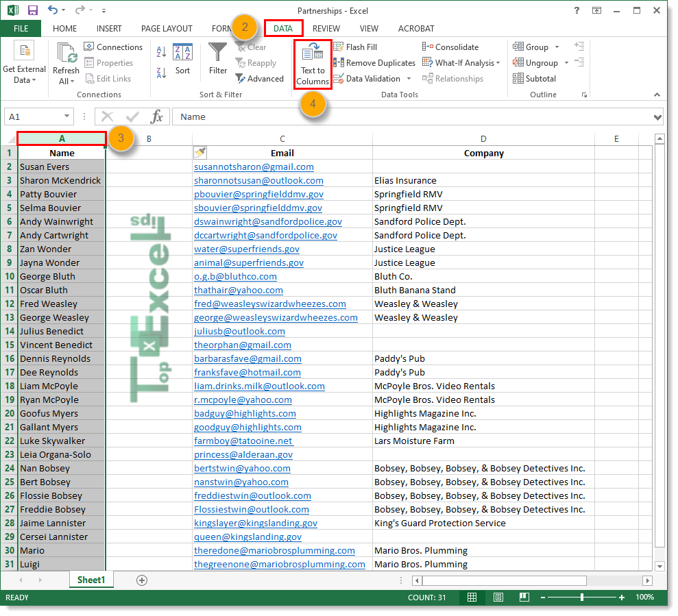The image size is (678, 616).
Task: Click the zoom slider handle
Action: [582, 597]
